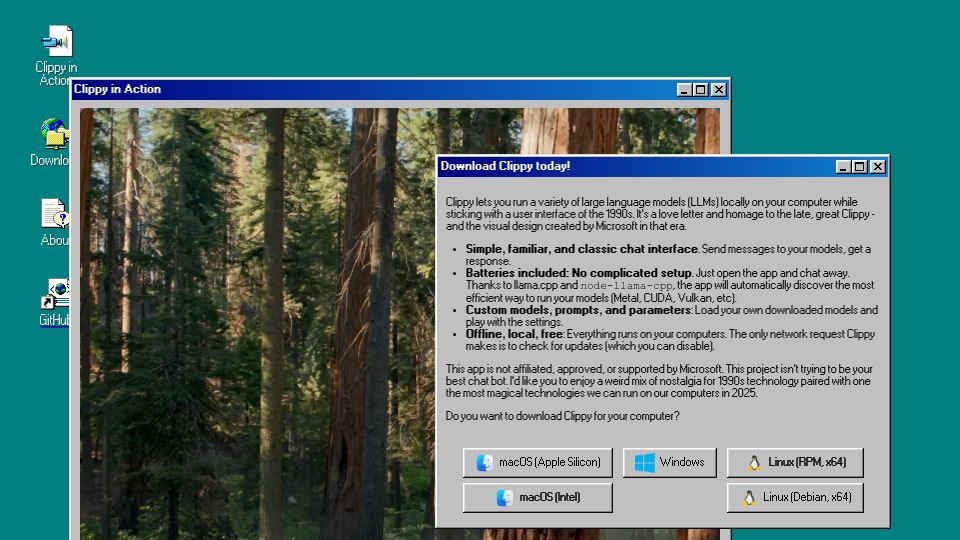Image resolution: width=960 pixels, height=540 pixels.
Task: Maximize the Download Clippy today! window
Action: coord(860,167)
